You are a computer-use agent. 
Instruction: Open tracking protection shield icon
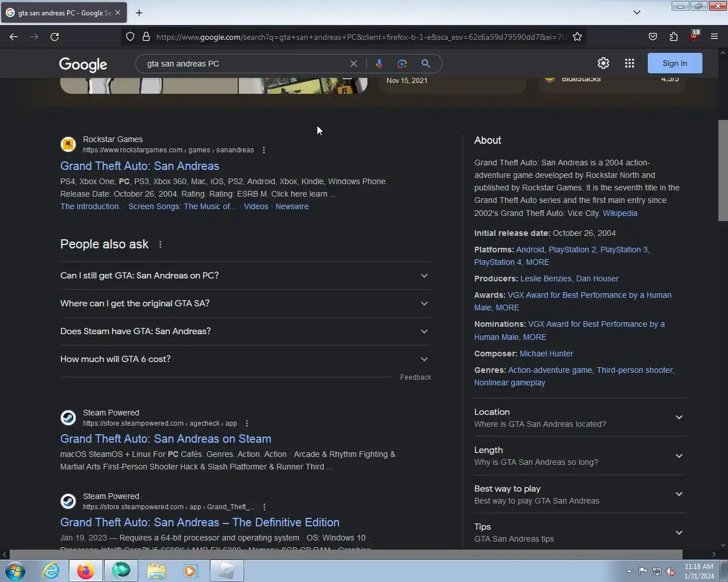pyautogui.click(x=130, y=36)
